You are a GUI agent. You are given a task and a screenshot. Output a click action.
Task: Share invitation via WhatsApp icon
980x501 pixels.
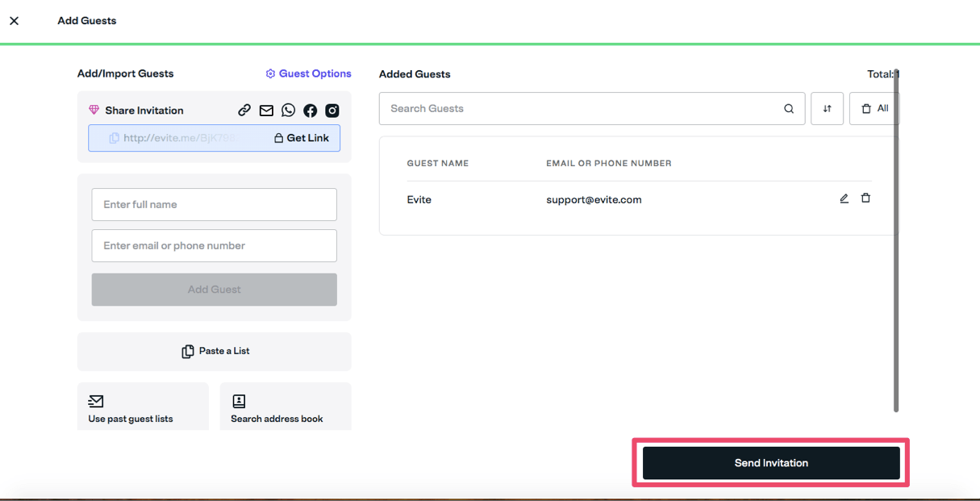(x=288, y=111)
